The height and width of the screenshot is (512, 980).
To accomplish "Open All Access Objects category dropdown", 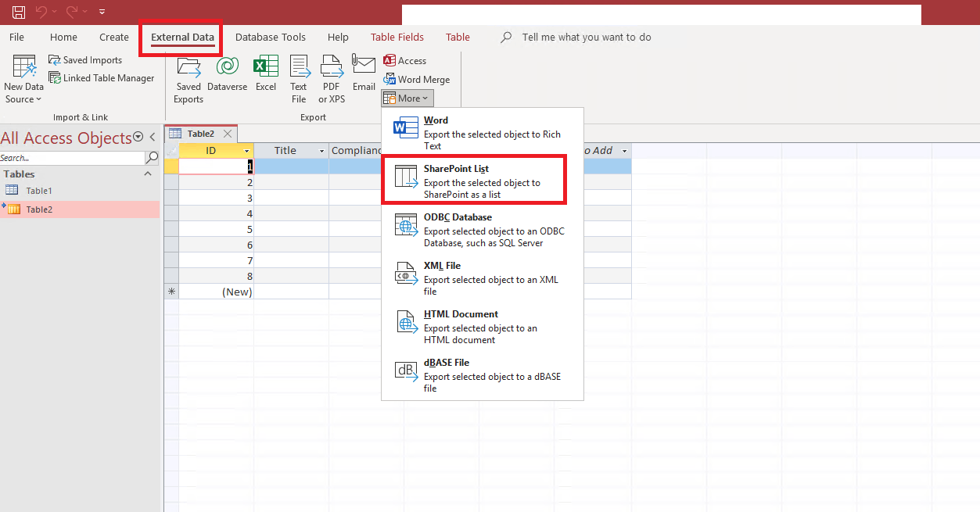I will tap(138, 137).
